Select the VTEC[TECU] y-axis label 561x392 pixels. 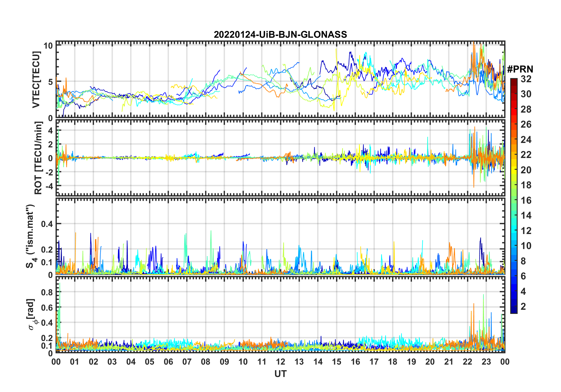point(36,80)
